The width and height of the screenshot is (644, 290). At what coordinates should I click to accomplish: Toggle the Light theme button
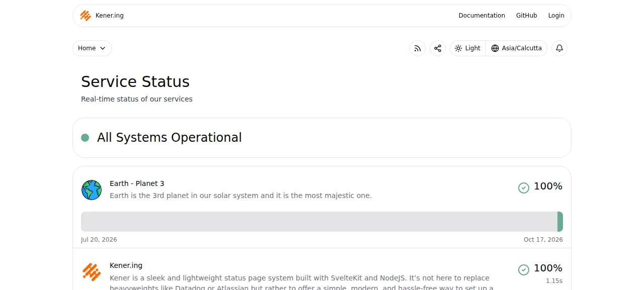click(x=468, y=48)
